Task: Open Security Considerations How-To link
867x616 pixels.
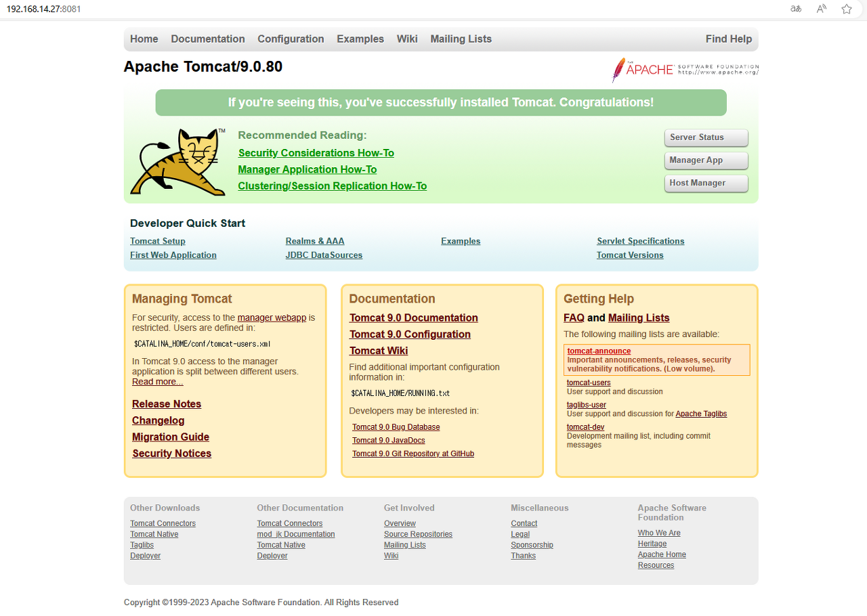Action: (316, 153)
